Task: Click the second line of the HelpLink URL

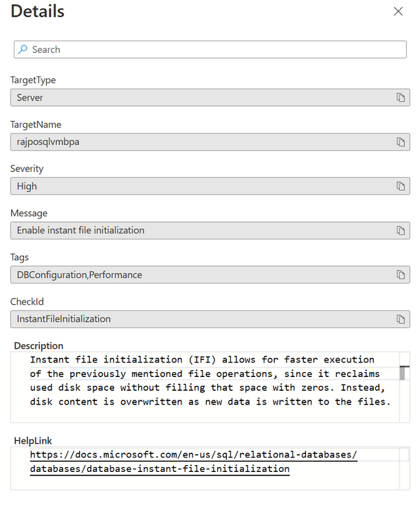Action: click(159, 469)
